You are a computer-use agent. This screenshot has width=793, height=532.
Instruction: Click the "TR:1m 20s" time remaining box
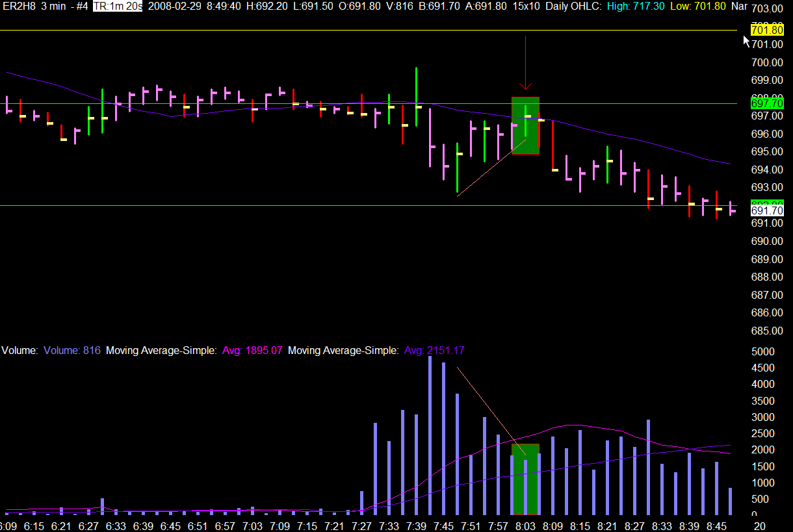tap(118, 6)
